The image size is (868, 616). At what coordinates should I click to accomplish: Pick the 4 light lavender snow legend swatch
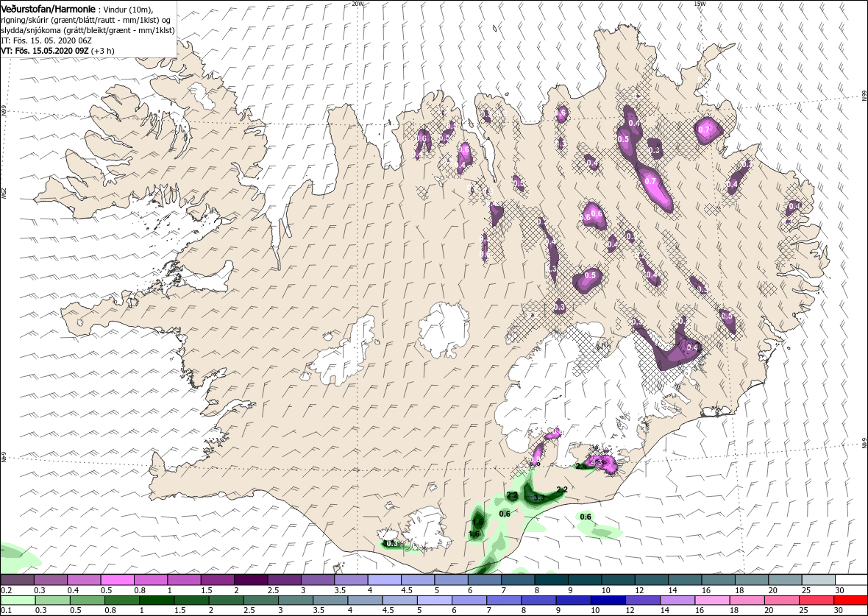(384, 580)
